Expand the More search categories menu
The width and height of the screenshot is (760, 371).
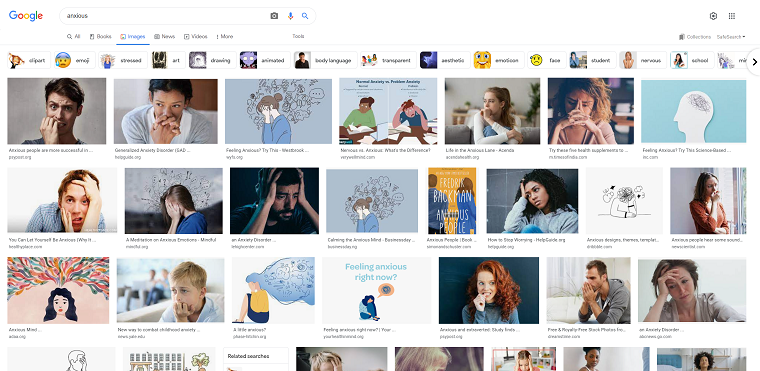pyautogui.click(x=224, y=36)
